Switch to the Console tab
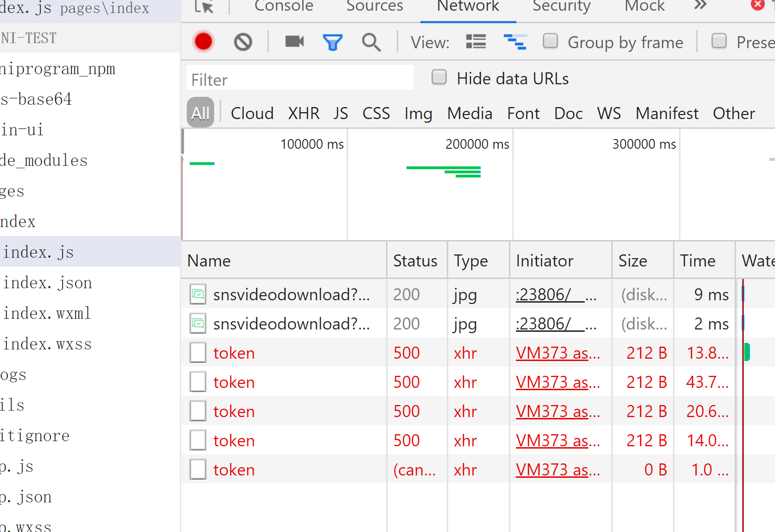 click(284, 6)
